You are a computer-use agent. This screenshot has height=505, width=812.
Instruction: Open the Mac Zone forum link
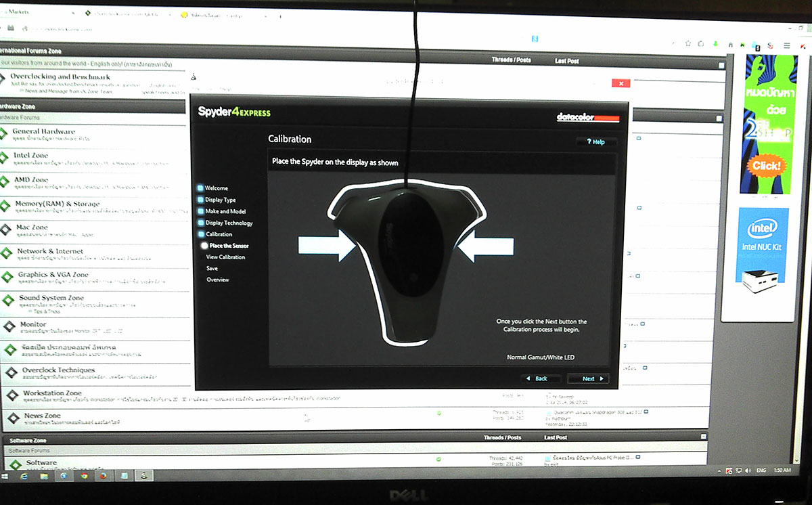click(x=32, y=227)
